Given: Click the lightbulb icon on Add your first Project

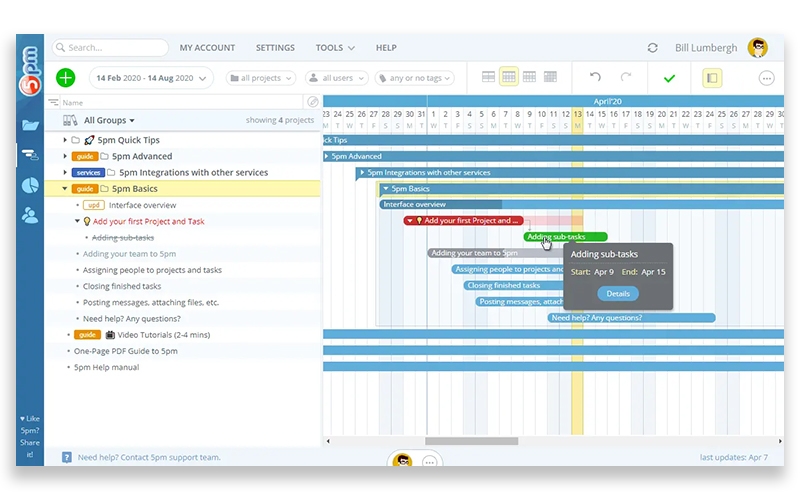Looking at the screenshot, I should (87, 221).
